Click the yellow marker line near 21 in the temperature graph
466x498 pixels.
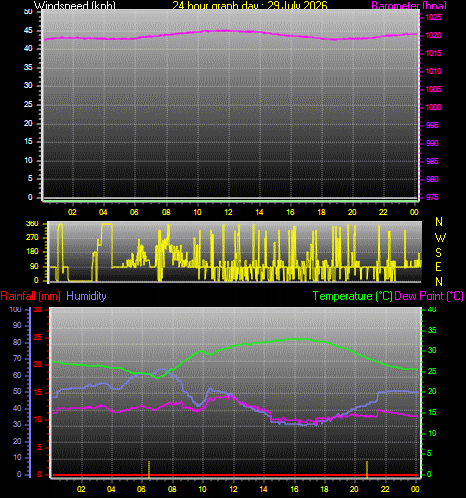pyautogui.click(x=367, y=469)
